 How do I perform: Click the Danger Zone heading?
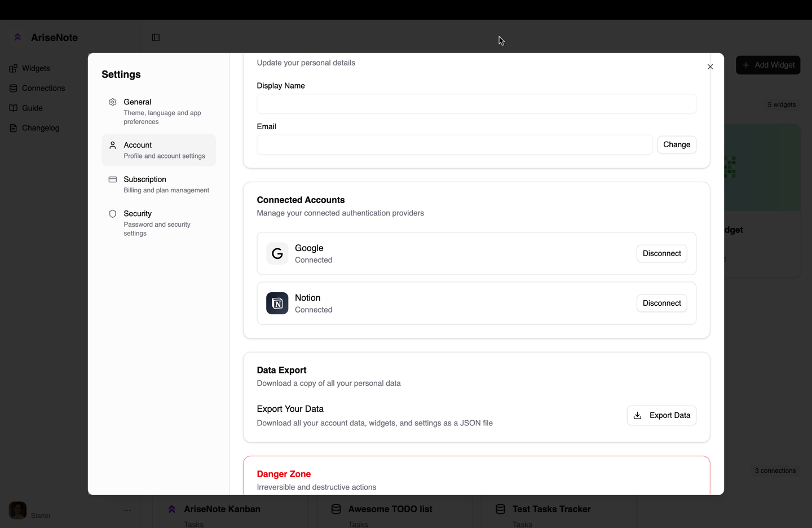(284, 474)
